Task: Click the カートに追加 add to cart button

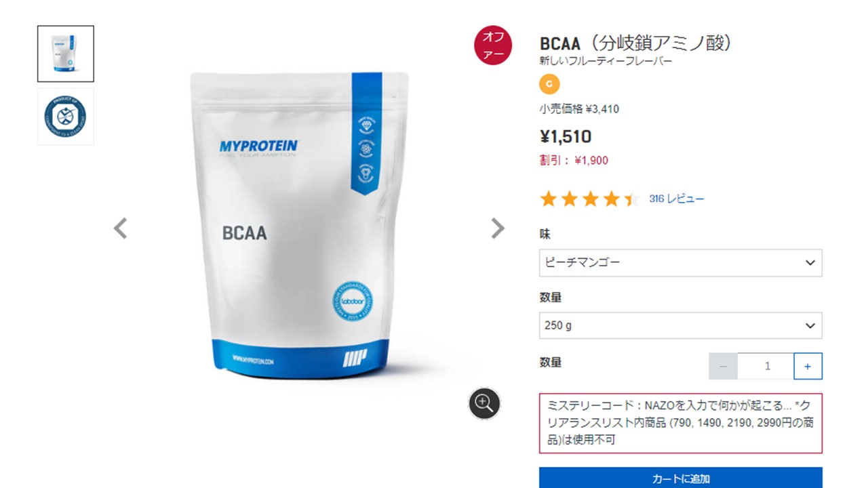Action: (681, 477)
